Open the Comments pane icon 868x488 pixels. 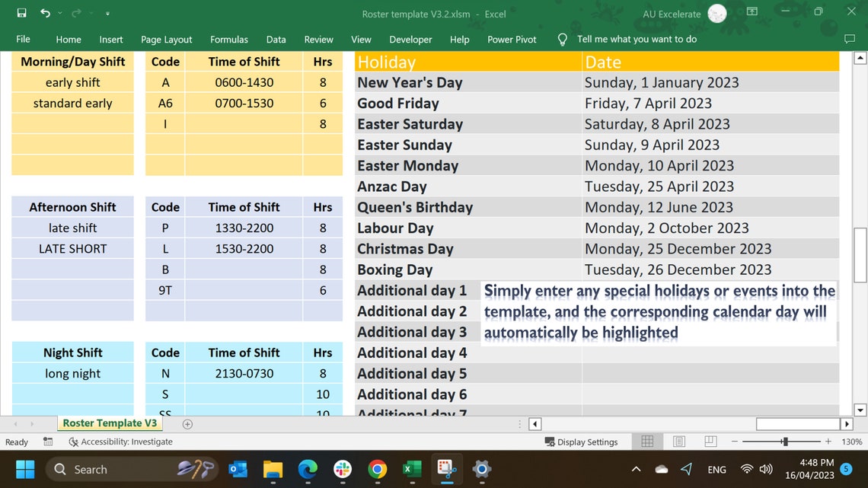click(x=849, y=39)
